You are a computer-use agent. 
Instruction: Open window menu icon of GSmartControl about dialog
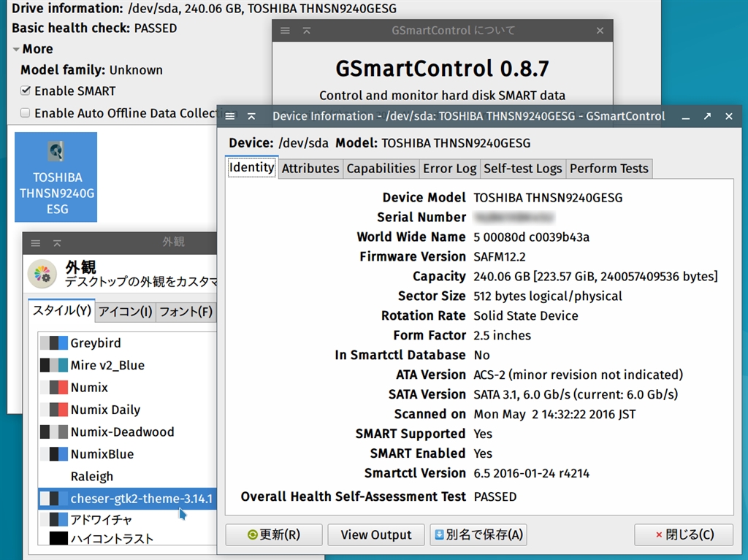[x=286, y=31]
